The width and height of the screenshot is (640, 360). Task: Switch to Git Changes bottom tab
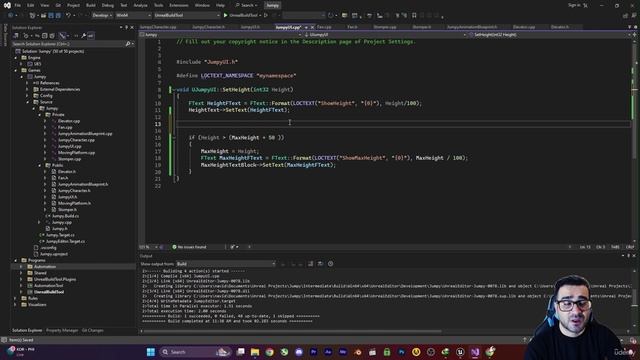click(93, 330)
